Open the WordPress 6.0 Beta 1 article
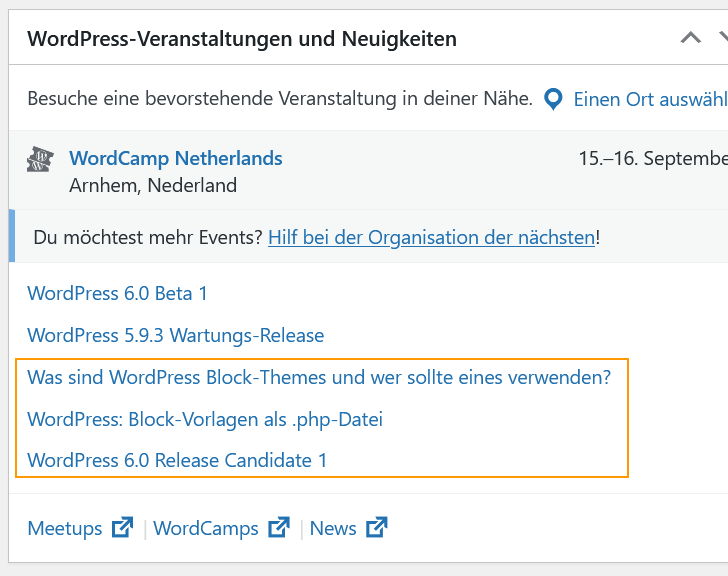Image resolution: width=728 pixels, height=576 pixels. tap(117, 293)
